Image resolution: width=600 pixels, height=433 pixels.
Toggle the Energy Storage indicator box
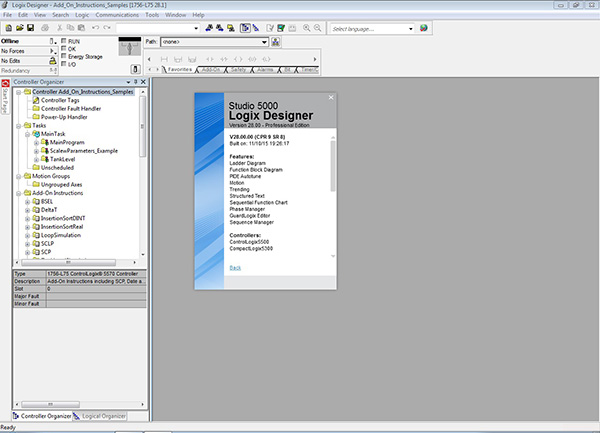(64, 56)
